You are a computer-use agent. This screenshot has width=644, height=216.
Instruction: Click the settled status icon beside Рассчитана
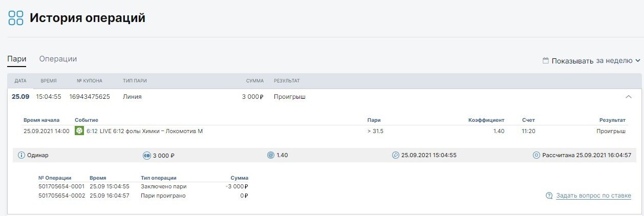[536, 155]
